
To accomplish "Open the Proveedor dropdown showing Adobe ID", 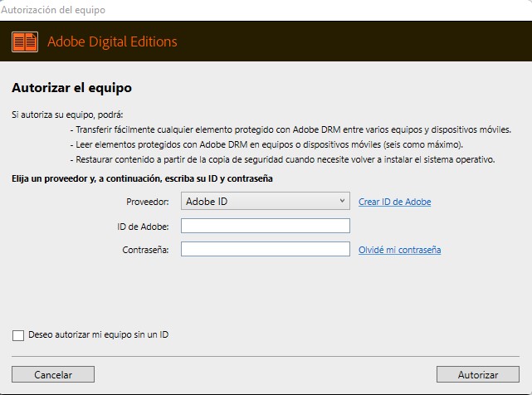I will [x=266, y=201].
